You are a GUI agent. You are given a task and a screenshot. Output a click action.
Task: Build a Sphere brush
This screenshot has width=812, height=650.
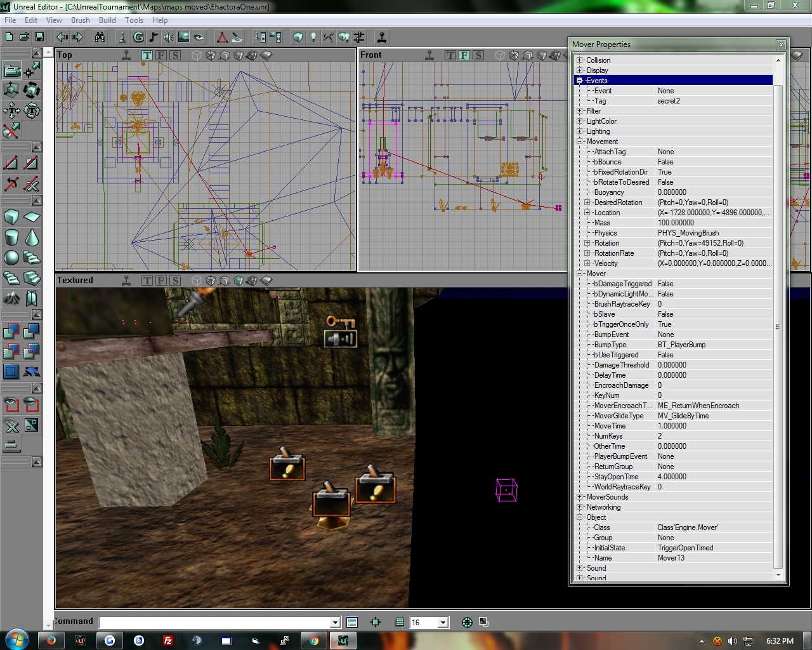click(11, 258)
